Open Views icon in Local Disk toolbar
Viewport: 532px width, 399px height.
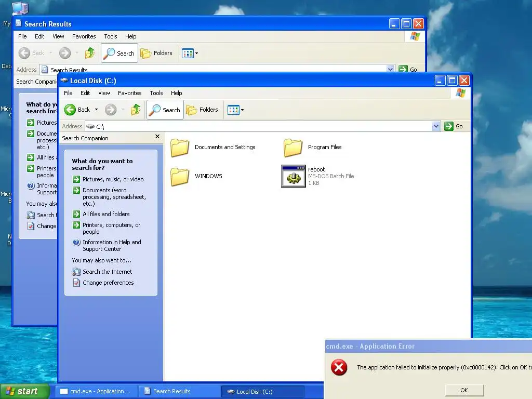coord(233,110)
